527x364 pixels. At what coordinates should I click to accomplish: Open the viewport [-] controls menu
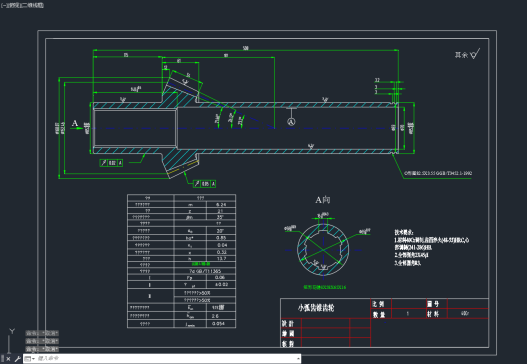[x=3, y=5]
